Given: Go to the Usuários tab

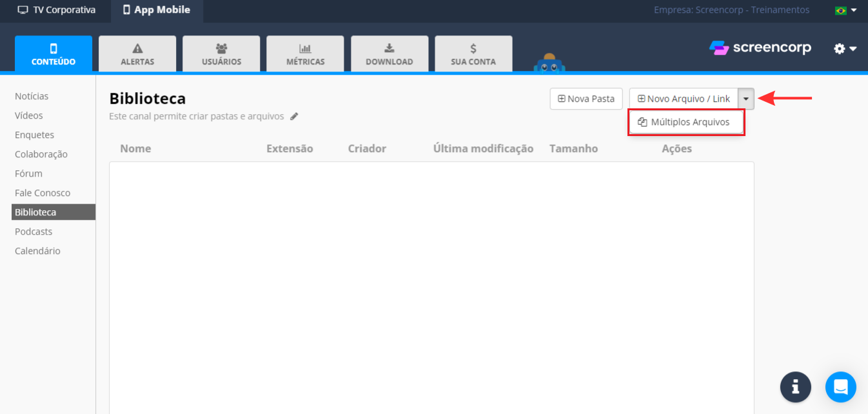Looking at the screenshot, I should point(221,54).
